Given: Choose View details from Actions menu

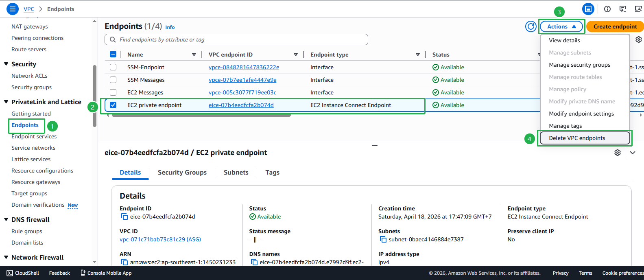Looking at the screenshot, I should [585, 40].
